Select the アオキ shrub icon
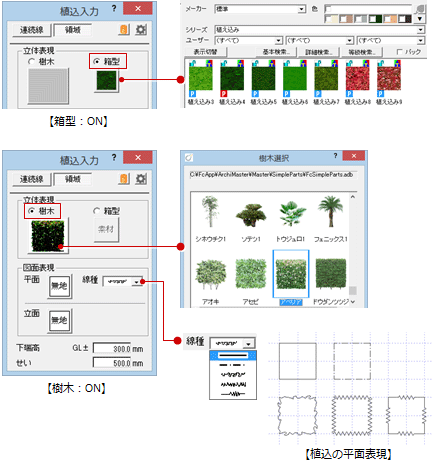Image resolution: width=433 pixels, height=469 pixels. [211, 274]
